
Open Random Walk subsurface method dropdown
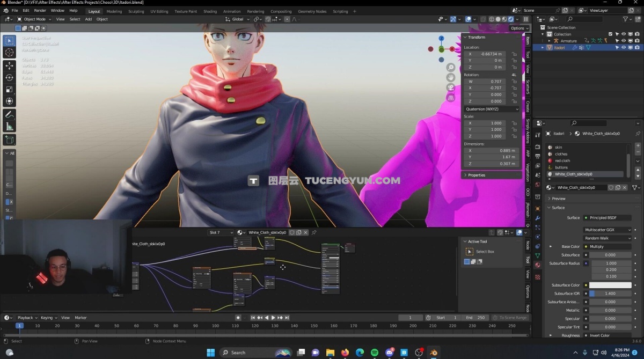pyautogui.click(x=608, y=238)
